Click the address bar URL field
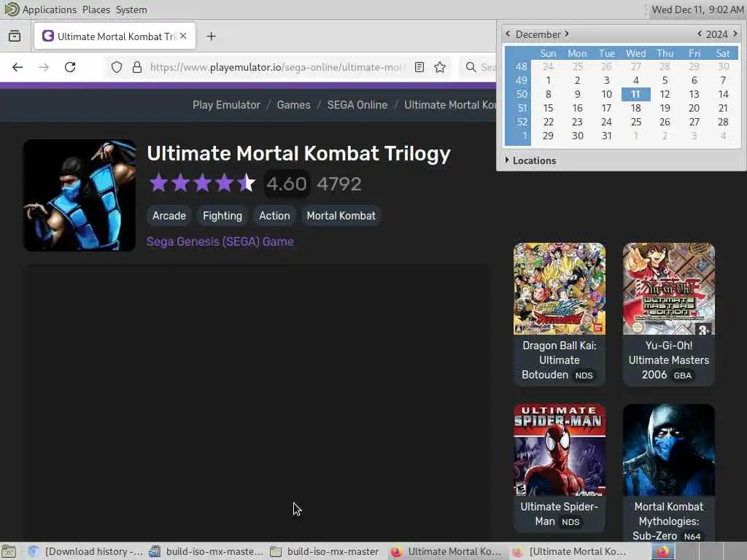The height and width of the screenshot is (560, 747). 277,67
